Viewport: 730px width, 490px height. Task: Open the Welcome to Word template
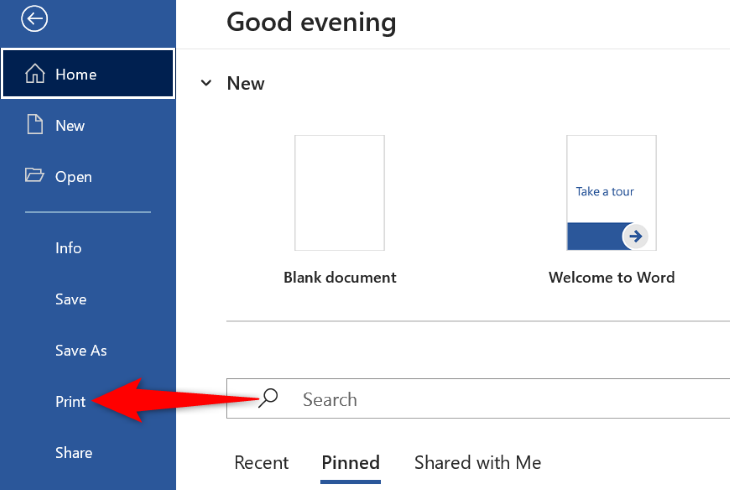(611, 192)
